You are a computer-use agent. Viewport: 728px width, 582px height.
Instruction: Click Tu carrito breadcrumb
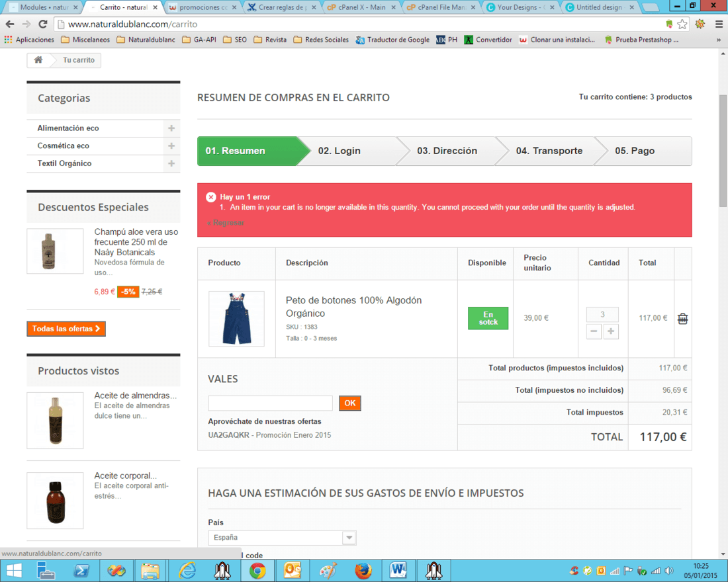click(79, 60)
